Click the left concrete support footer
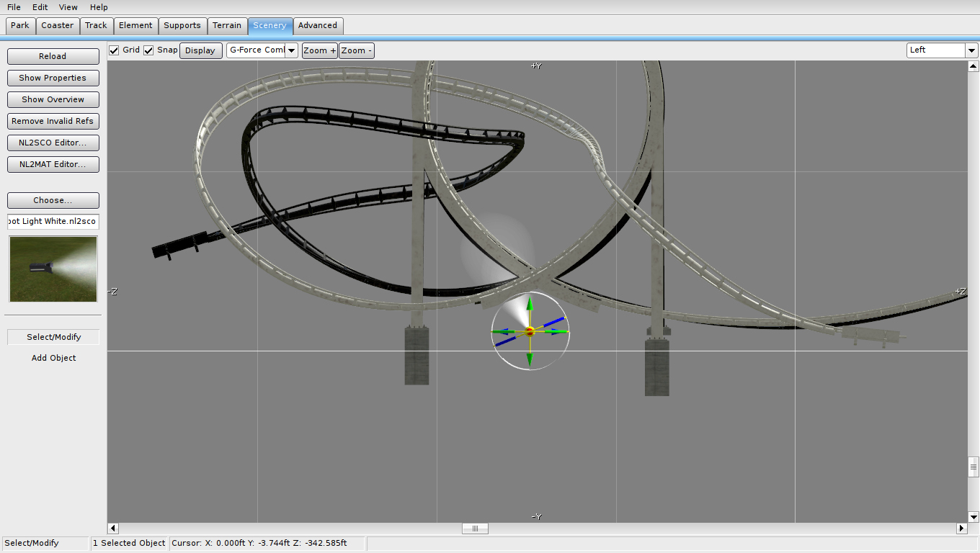 coord(416,356)
